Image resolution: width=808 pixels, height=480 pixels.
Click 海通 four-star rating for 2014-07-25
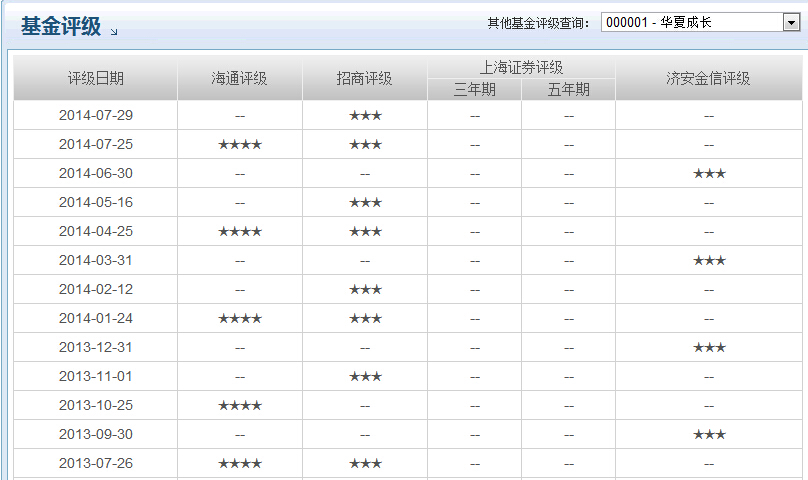click(x=240, y=145)
